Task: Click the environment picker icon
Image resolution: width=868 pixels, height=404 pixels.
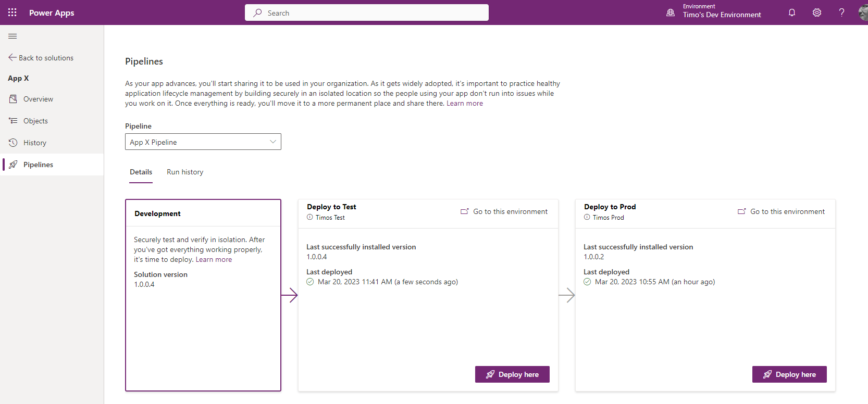Action: 671,12
